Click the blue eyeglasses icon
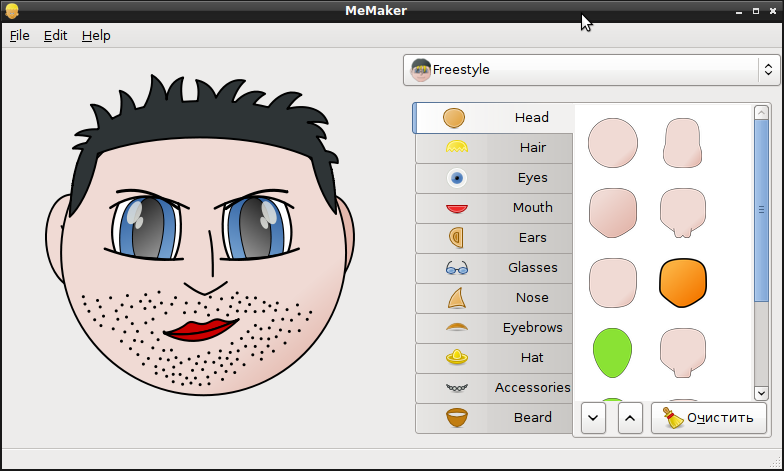The image size is (784, 471). coord(456,268)
